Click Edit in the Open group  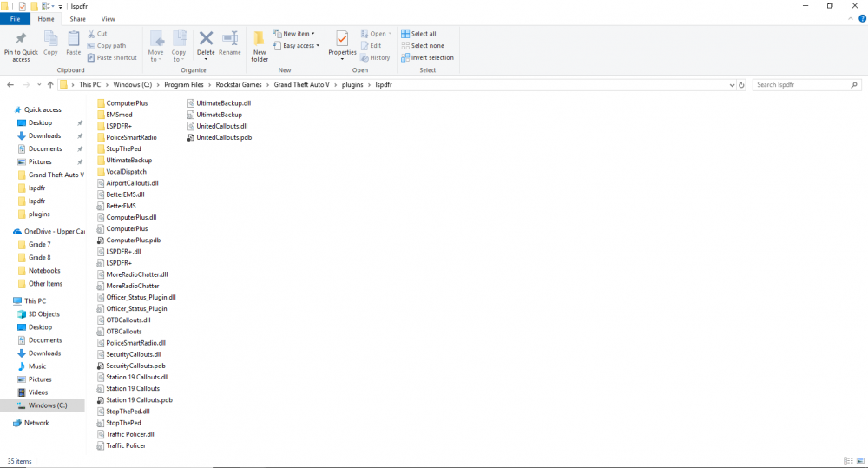pos(371,46)
